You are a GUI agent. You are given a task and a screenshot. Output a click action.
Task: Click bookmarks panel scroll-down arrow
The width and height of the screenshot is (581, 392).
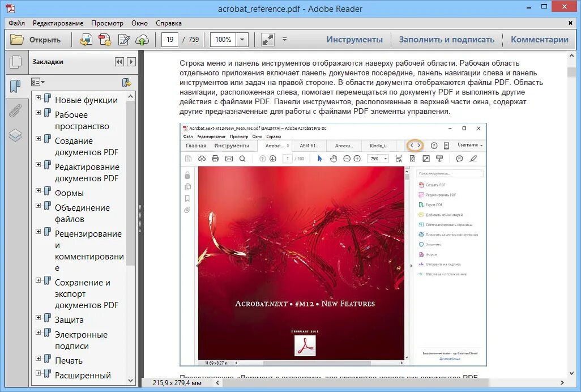[x=130, y=380]
